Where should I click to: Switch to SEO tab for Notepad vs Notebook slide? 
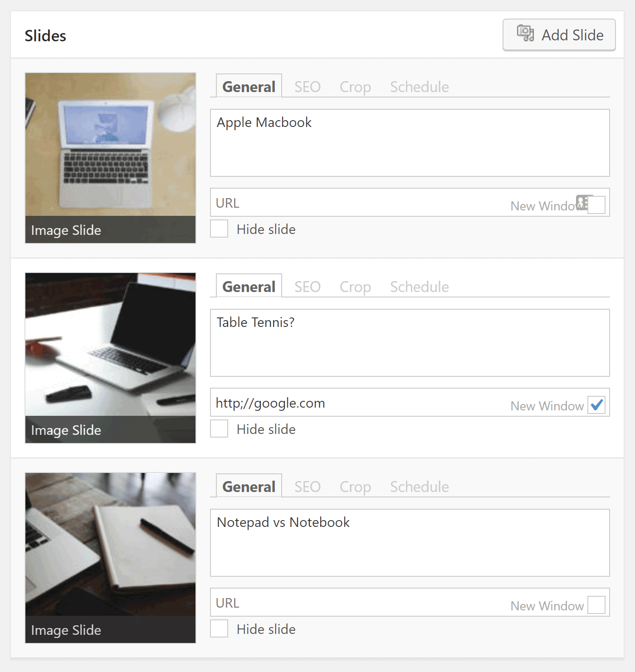308,487
